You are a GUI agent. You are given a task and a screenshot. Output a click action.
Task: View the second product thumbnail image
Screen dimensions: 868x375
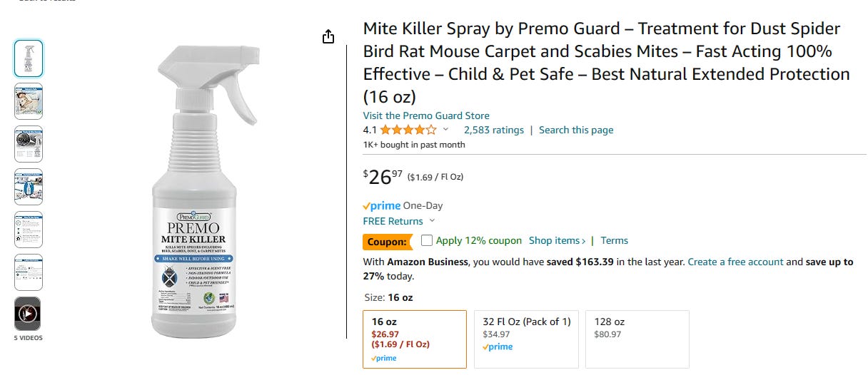(29, 101)
